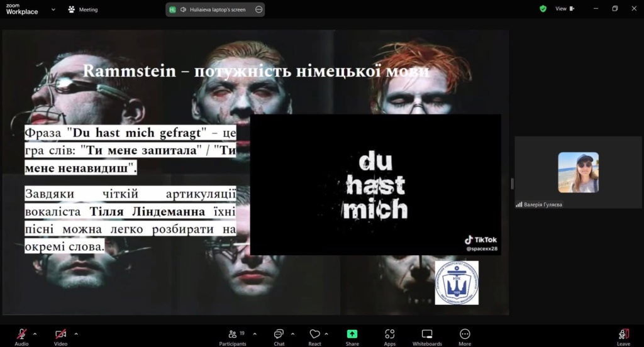
Task: Open the Chat panel
Action: (x=279, y=337)
